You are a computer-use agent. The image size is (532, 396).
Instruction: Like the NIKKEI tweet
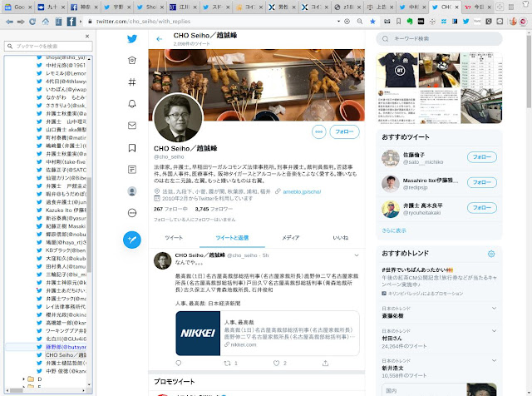[x=277, y=364]
